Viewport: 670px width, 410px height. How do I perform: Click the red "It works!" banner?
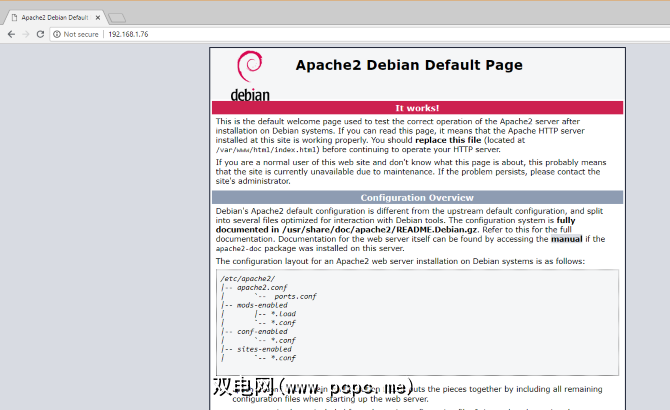coord(416,107)
